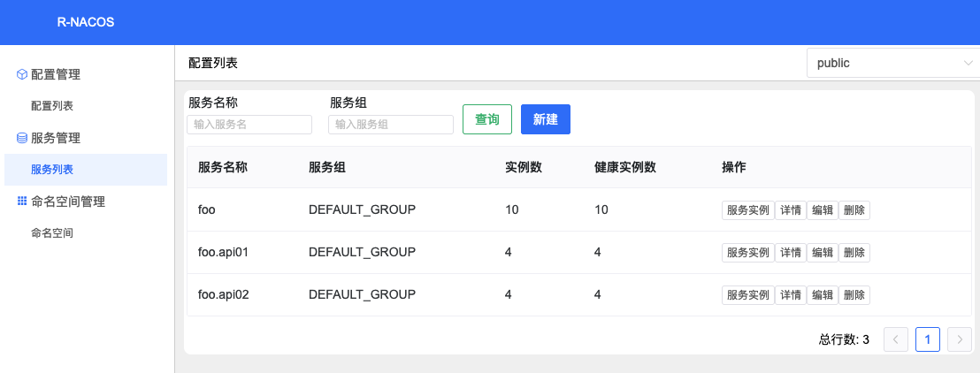Click DEFAULT_GROUP in the foo row
The image size is (980, 373).
click(x=362, y=210)
